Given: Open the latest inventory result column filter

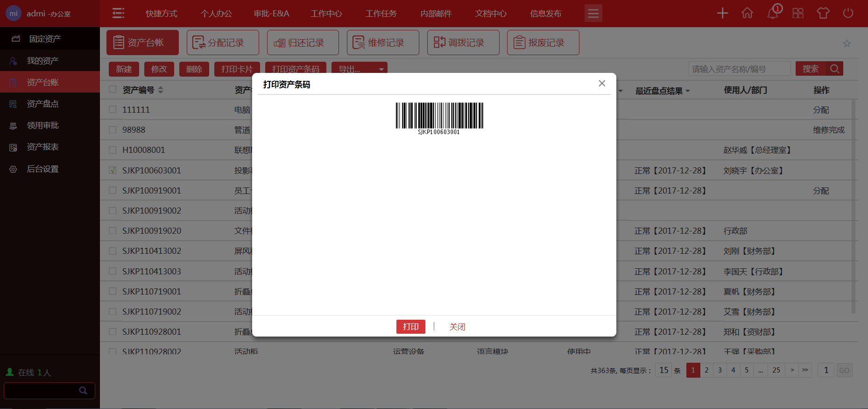Looking at the screenshot, I should point(688,91).
